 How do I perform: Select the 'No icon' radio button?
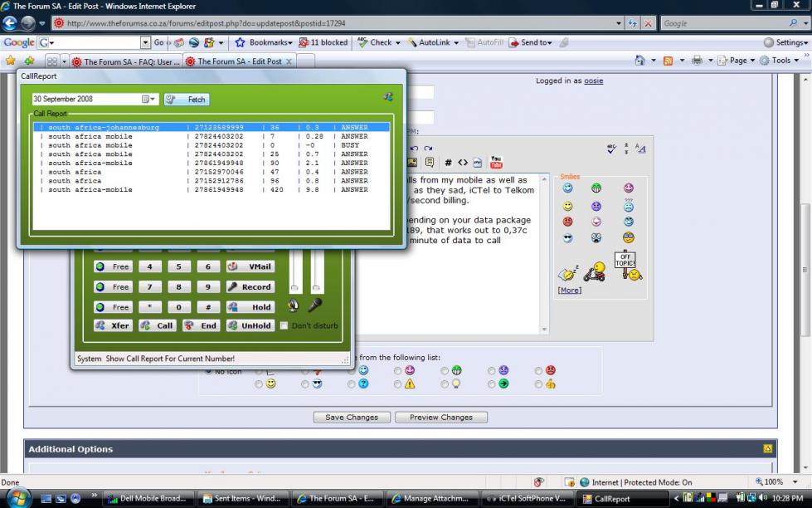click(x=208, y=371)
